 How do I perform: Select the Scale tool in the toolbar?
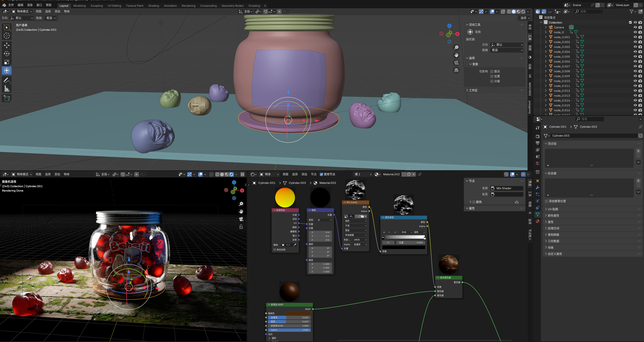(x=7, y=62)
